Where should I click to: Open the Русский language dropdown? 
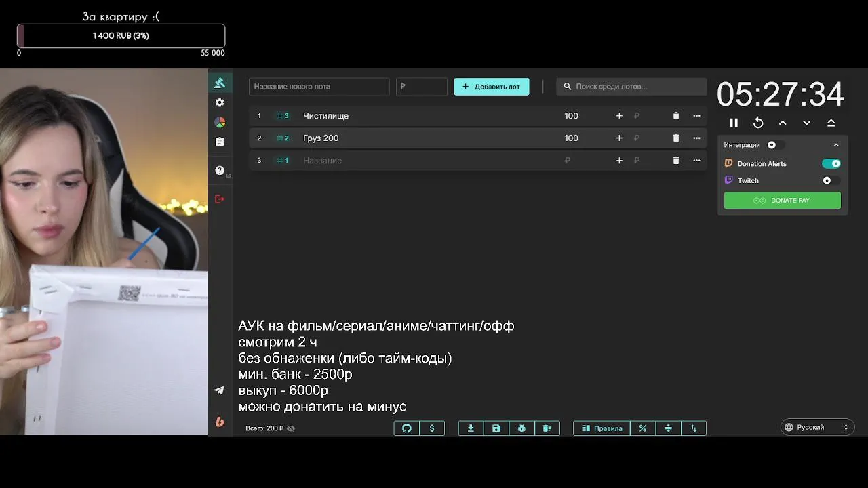click(x=817, y=427)
